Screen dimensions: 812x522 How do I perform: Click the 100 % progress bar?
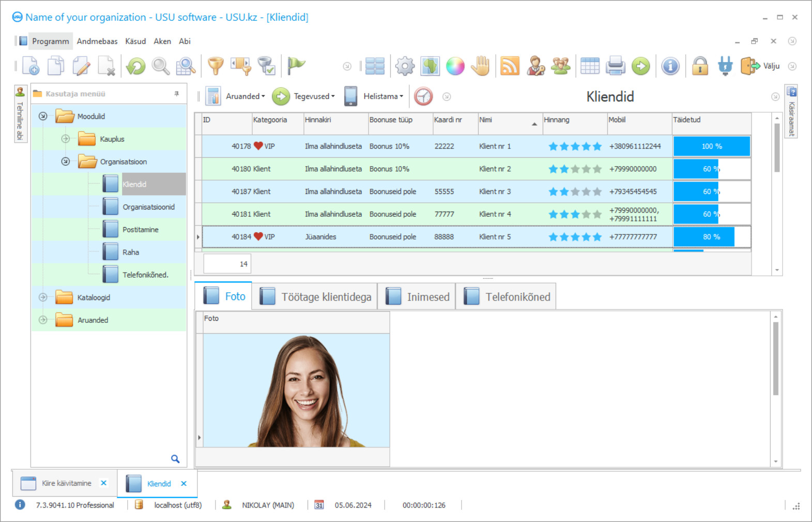click(711, 146)
